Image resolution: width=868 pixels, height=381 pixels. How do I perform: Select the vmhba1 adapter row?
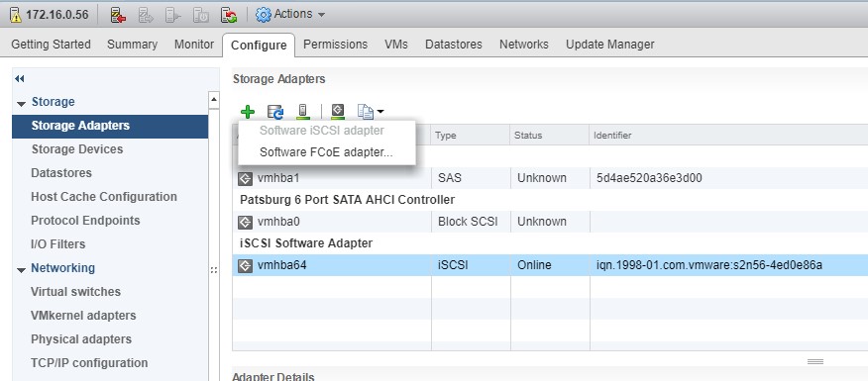point(550,178)
